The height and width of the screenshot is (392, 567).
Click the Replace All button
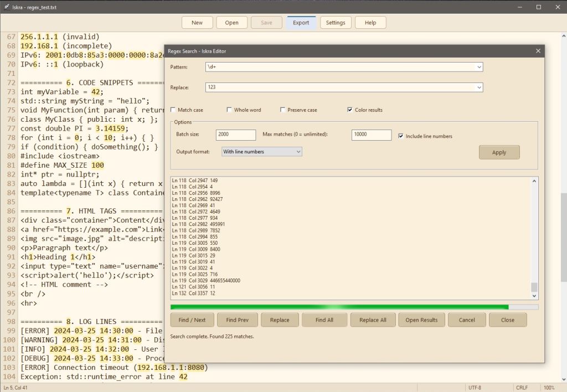373,320
